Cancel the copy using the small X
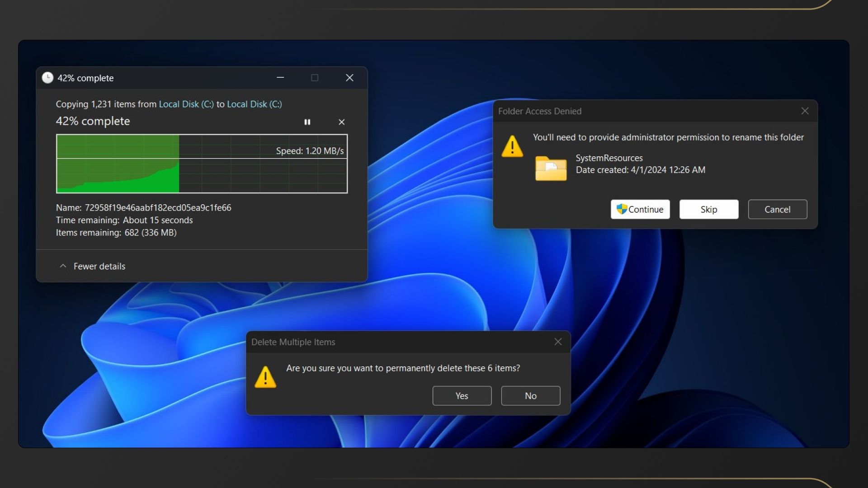 click(x=342, y=122)
